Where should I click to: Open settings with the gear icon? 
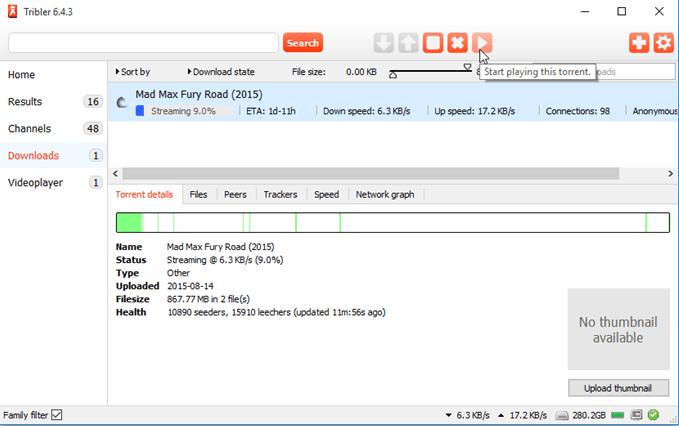[663, 43]
